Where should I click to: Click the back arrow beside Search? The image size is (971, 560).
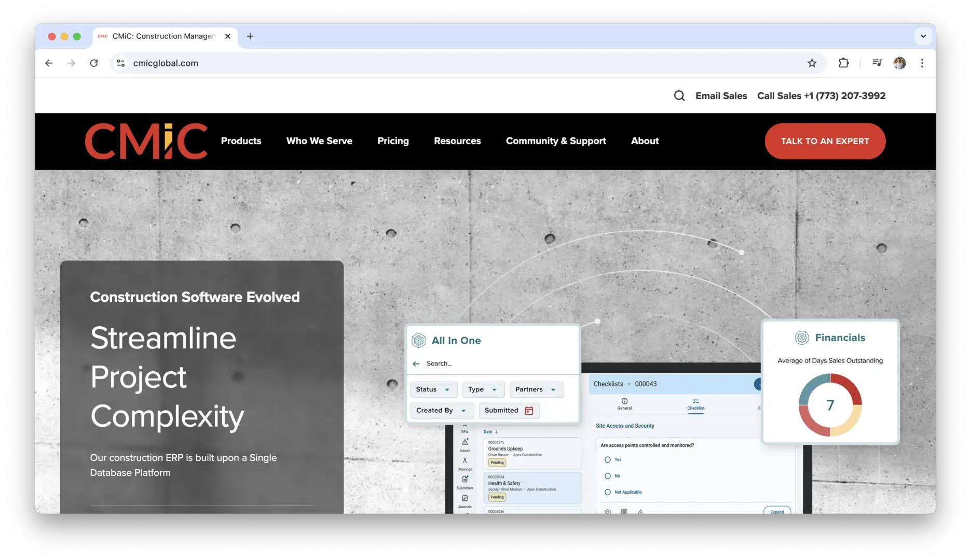tap(416, 364)
